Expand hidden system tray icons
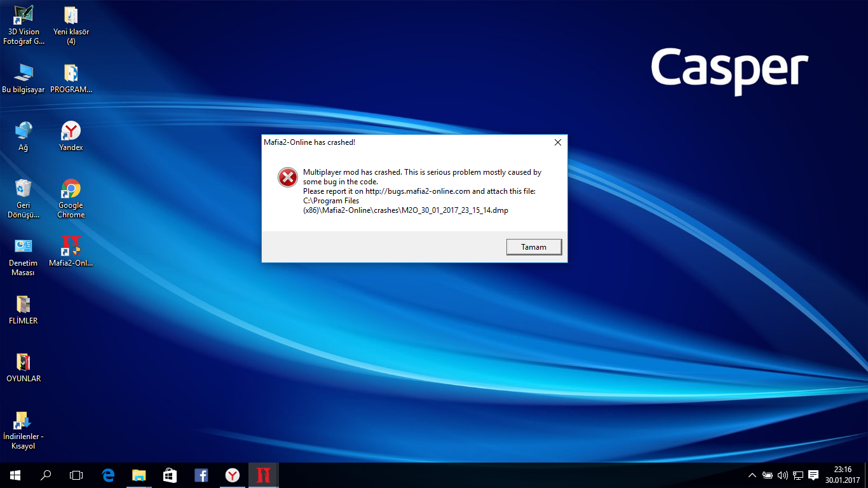The image size is (868, 488). tap(752, 475)
